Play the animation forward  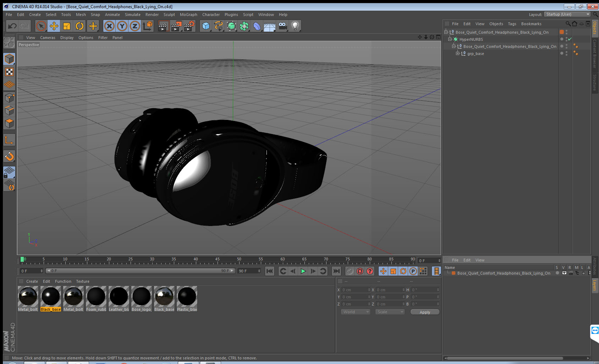click(x=303, y=271)
